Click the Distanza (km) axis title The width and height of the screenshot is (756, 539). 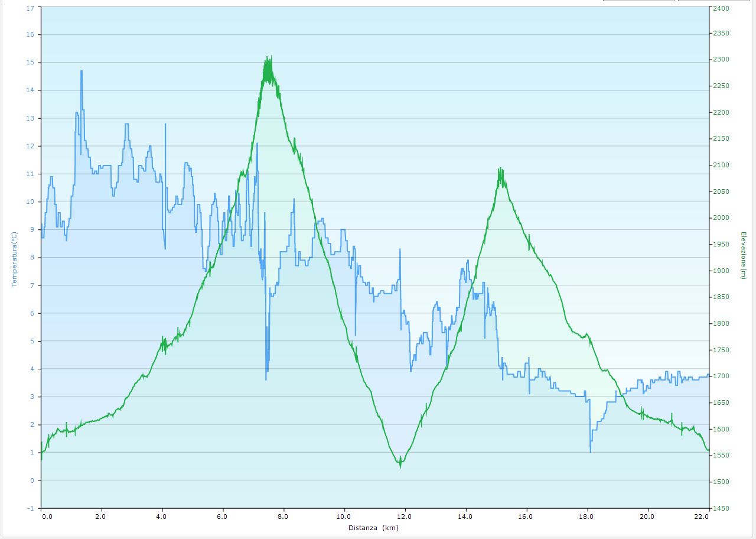coord(373,528)
